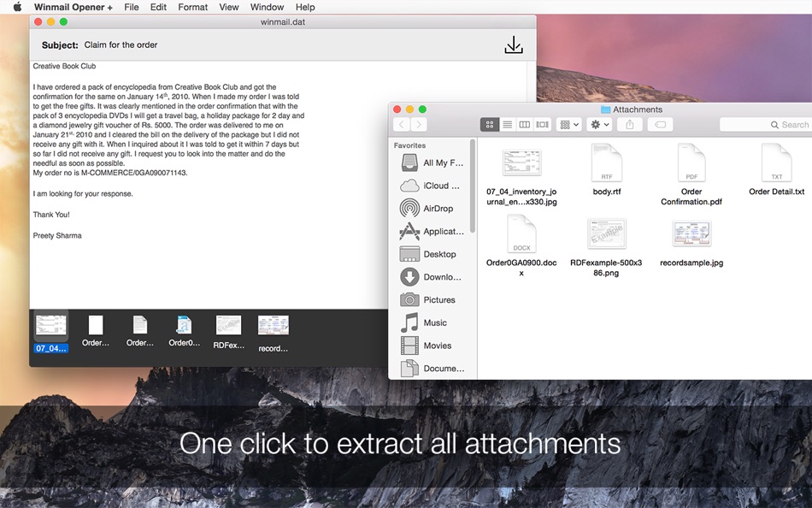Select Movies in Finder sidebar

432,346
